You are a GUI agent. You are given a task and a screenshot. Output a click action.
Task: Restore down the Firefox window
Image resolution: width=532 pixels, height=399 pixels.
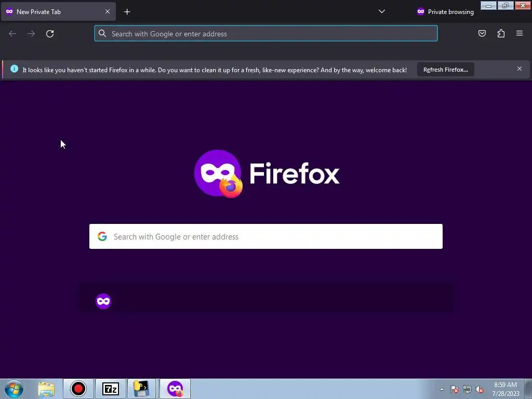506,6
